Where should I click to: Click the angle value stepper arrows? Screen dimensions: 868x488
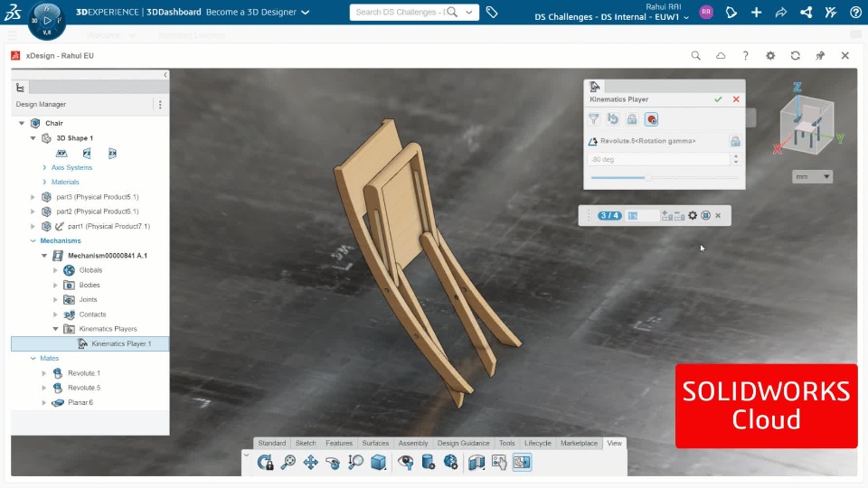736,159
